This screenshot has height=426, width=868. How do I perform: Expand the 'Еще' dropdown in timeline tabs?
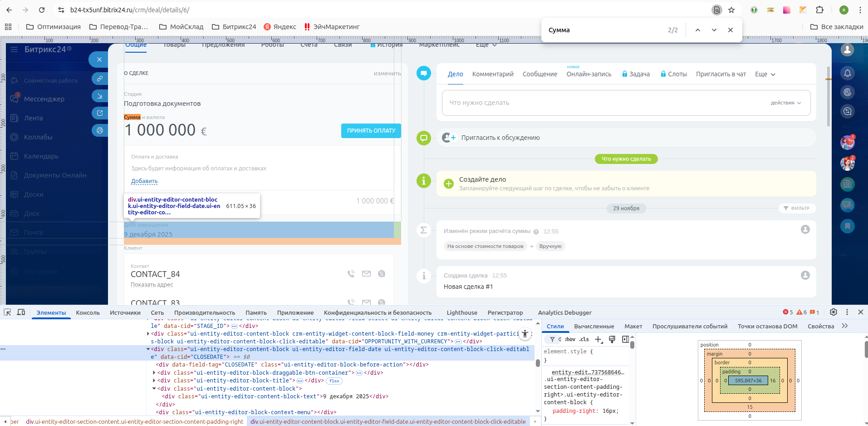(x=765, y=74)
